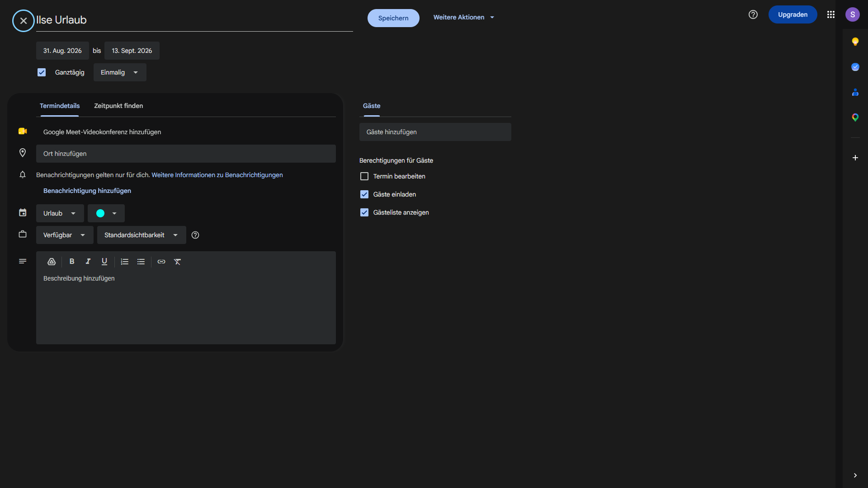The image size is (868, 488).
Task: Expand the Weitere Aktionen menu
Action: (x=464, y=17)
